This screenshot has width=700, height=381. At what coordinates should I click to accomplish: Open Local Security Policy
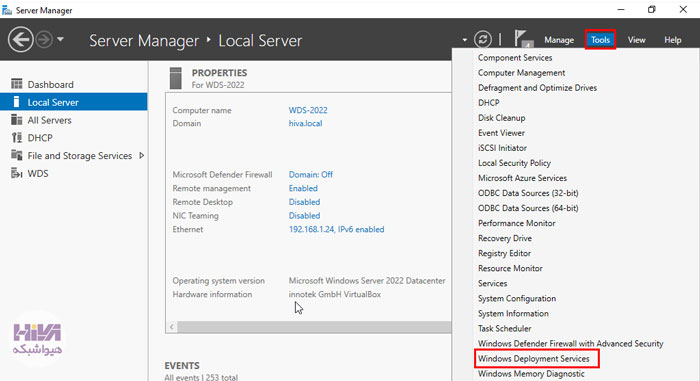coord(514,163)
